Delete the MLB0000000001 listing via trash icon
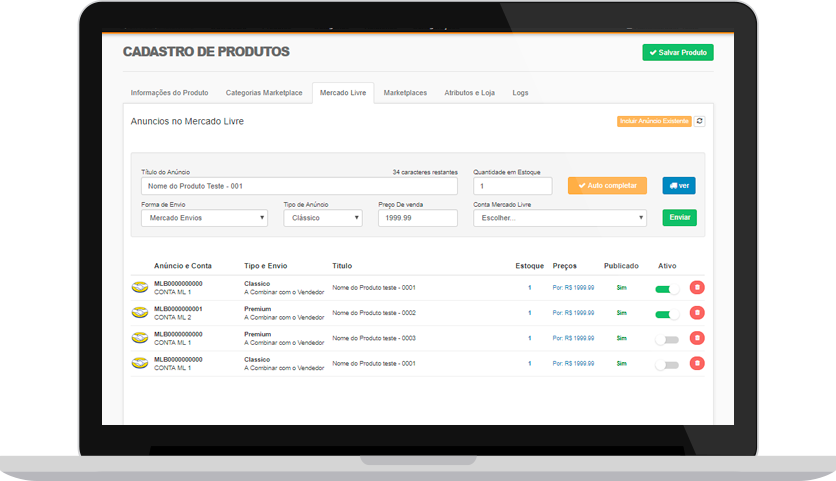 coord(697,314)
